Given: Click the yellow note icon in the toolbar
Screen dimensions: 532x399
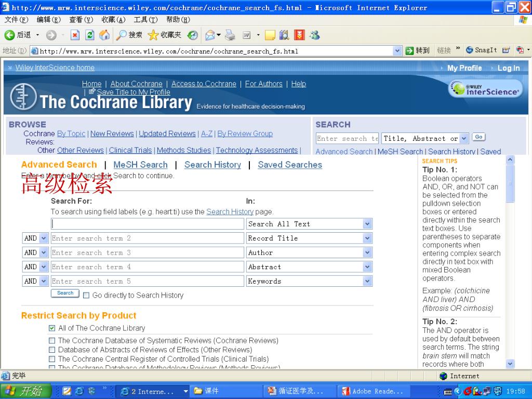Looking at the screenshot, I should click(270, 35).
